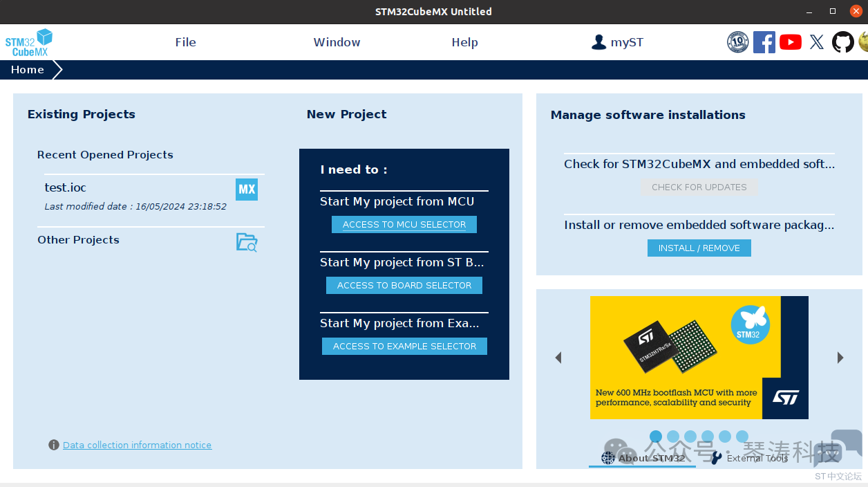The image size is (868, 487).
Task: Select the Home breadcrumb tab
Action: click(x=28, y=70)
